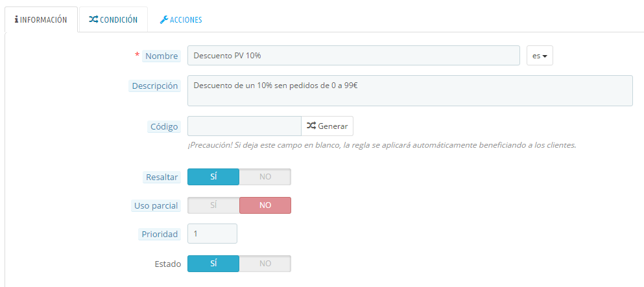Image resolution: width=644 pixels, height=287 pixels.
Task: Click the Nombre field label
Action: (x=161, y=56)
